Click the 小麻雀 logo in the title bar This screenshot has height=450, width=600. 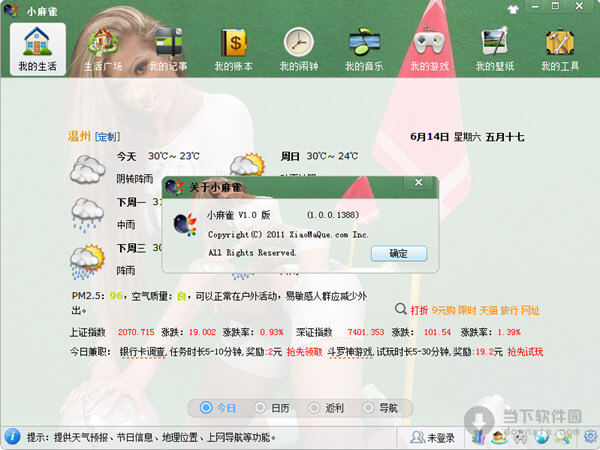tap(10, 10)
